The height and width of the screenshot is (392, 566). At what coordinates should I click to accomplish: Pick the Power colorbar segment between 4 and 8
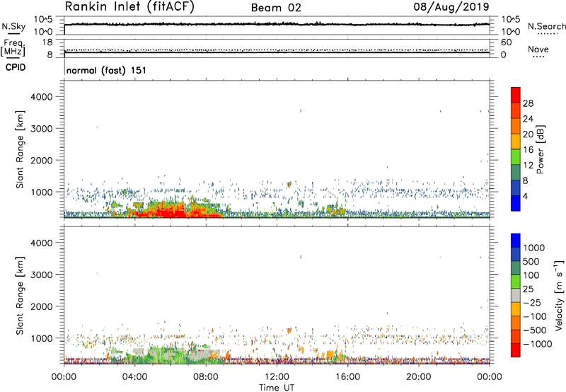pyautogui.click(x=516, y=188)
